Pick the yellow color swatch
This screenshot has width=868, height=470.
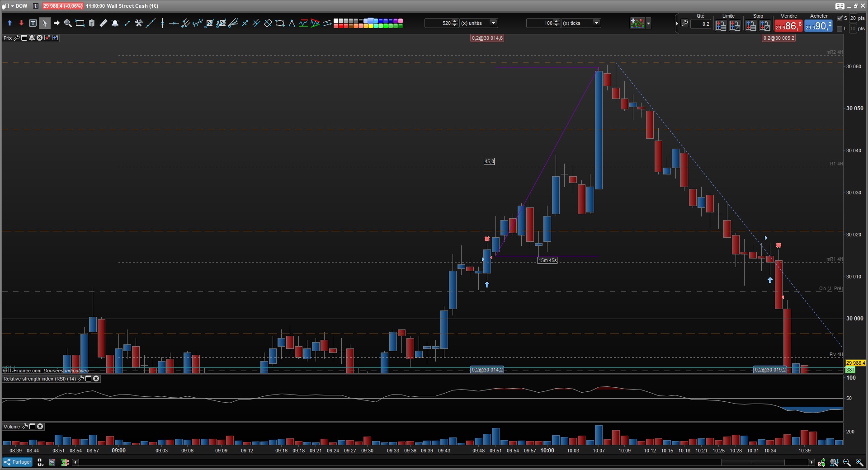371,26
